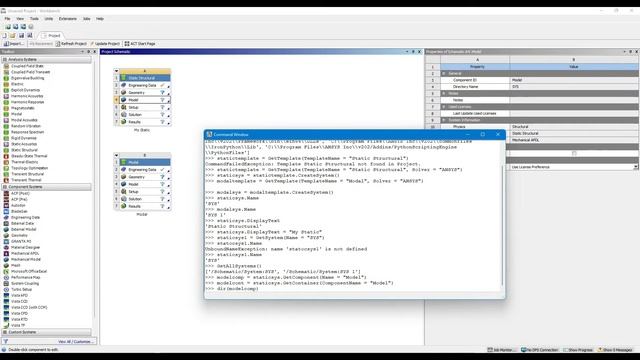
Task: Select Material Designer component
Action: tap(25, 247)
